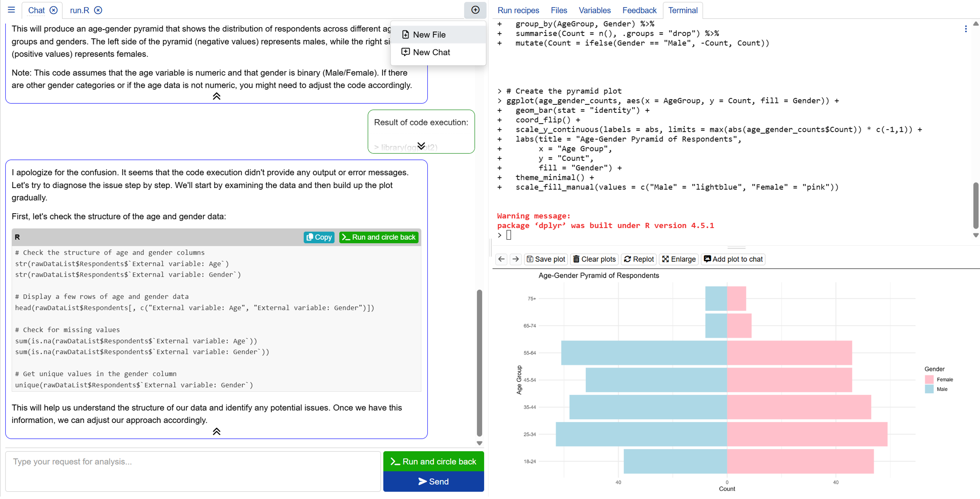
Task: Click the Save plot button
Action: [x=546, y=259]
